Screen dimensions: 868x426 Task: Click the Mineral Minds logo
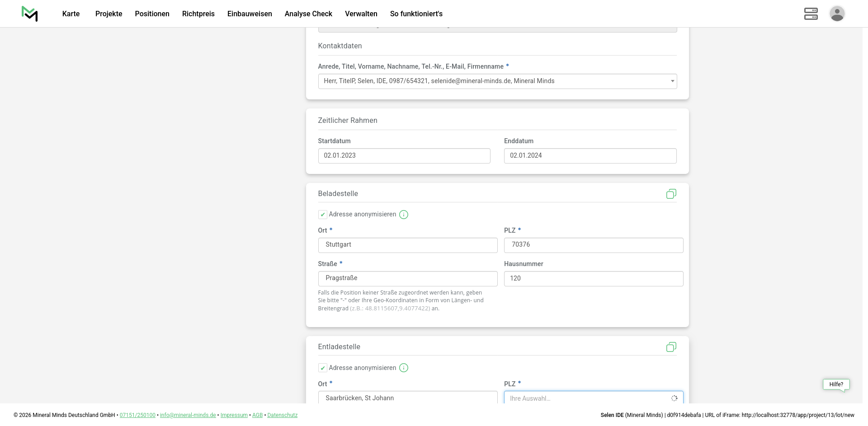tap(30, 14)
